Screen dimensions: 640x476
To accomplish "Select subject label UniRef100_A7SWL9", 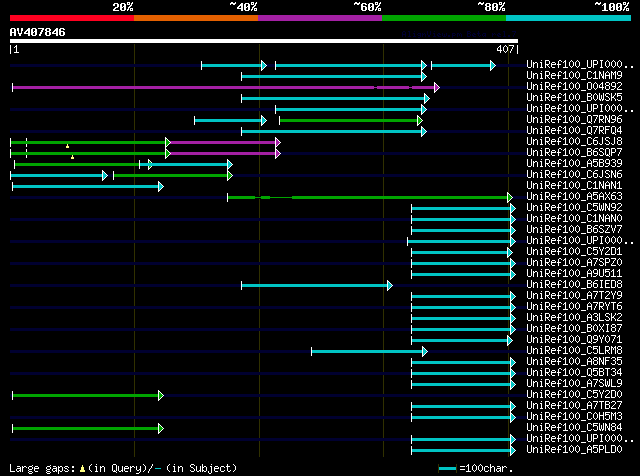I will (x=574, y=384).
